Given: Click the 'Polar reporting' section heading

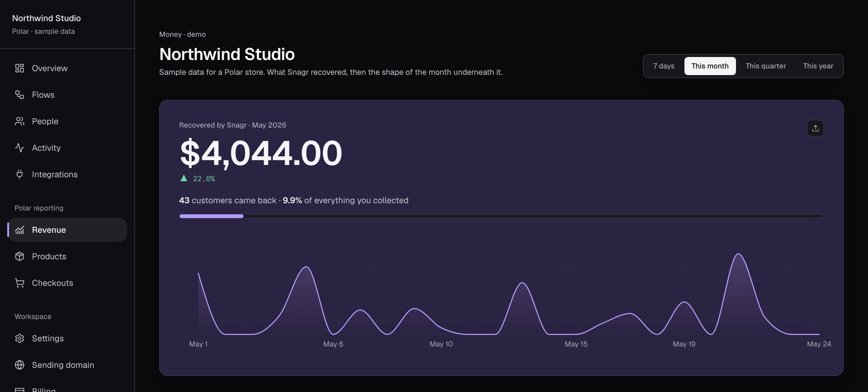Looking at the screenshot, I should pyautogui.click(x=39, y=208).
